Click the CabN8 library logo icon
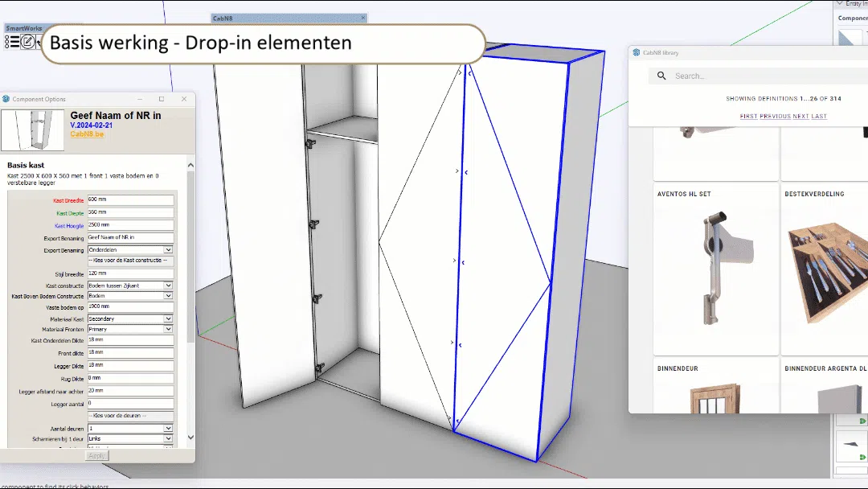The image size is (868, 489). click(x=636, y=52)
